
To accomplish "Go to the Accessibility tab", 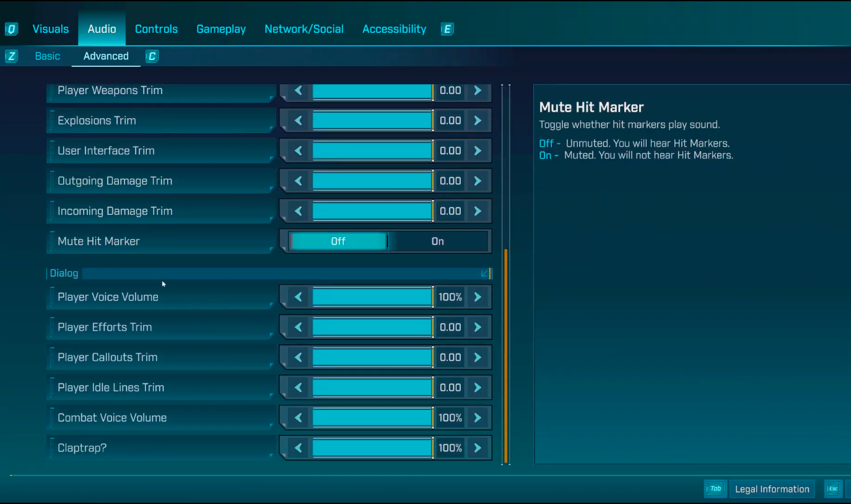I will [395, 29].
